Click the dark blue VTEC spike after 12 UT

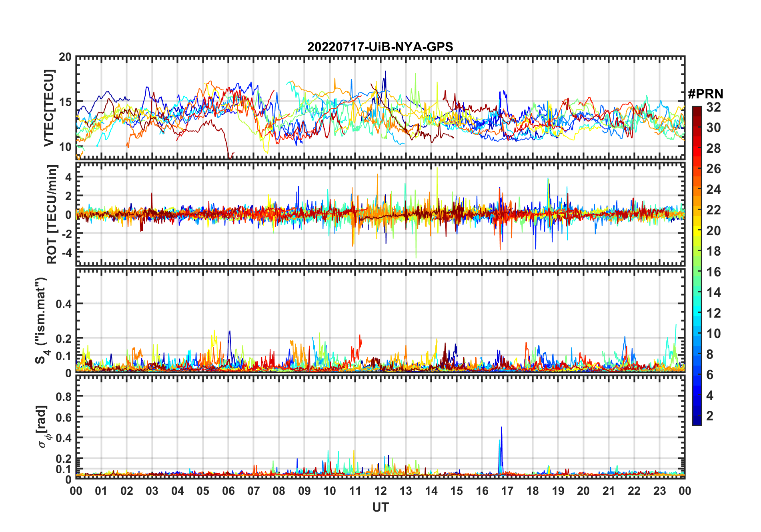(385, 84)
